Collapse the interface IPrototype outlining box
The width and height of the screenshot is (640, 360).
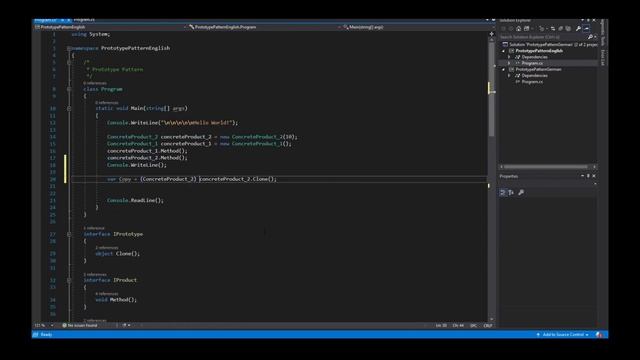coord(69,234)
